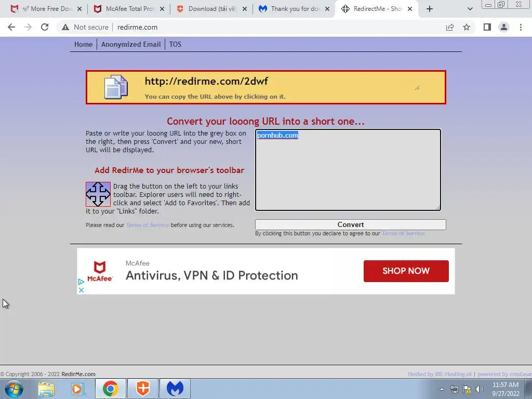This screenshot has height=399, width=532.
Task: Open the Chrome three-dot menu
Action: (521, 27)
